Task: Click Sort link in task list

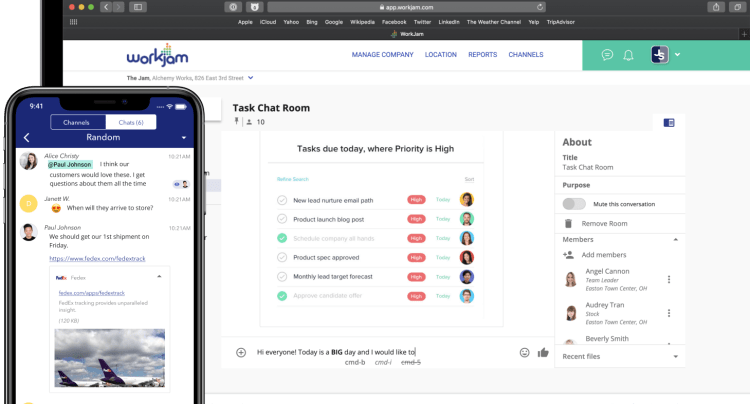Action: [x=469, y=179]
